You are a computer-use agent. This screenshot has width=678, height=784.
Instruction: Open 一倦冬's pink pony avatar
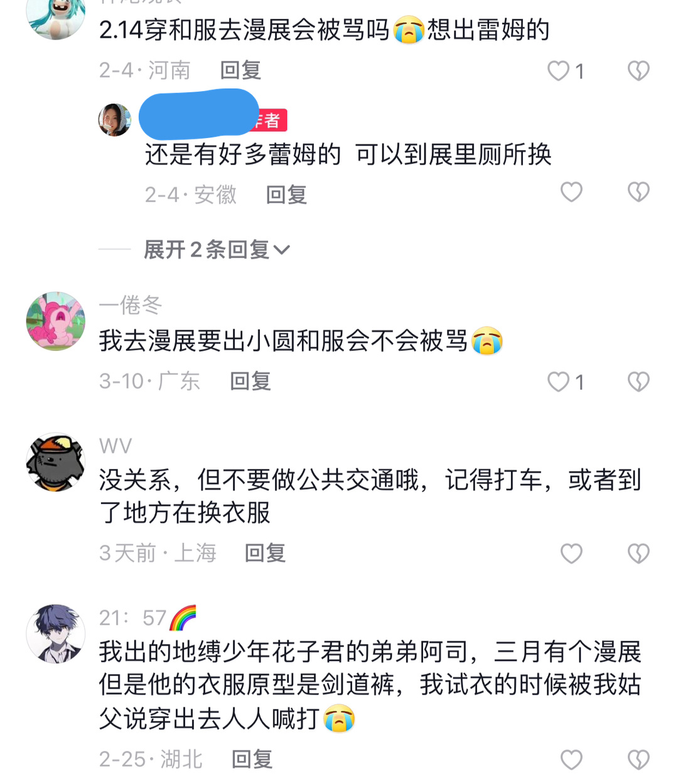56,321
